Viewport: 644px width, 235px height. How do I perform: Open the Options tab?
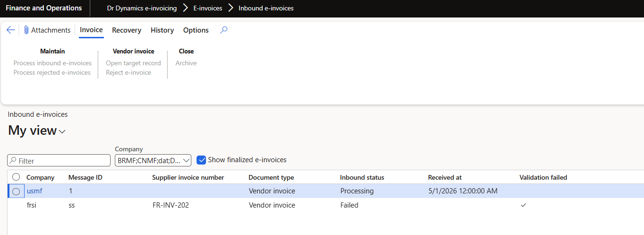coord(196,30)
